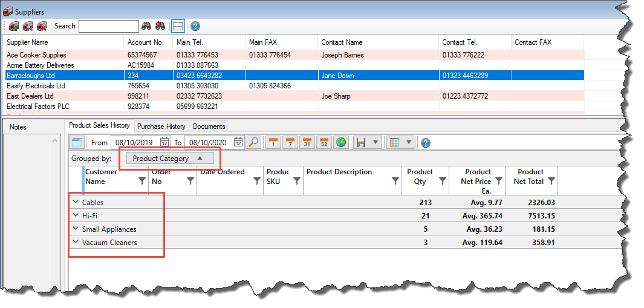
Task: Click the magnifier search icon after To date
Action: (x=253, y=142)
